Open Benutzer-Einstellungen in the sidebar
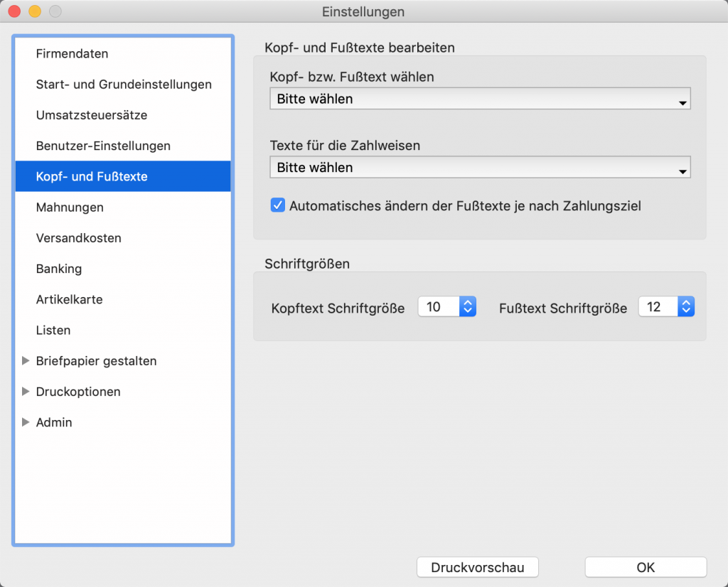This screenshot has height=587, width=728. click(x=103, y=146)
